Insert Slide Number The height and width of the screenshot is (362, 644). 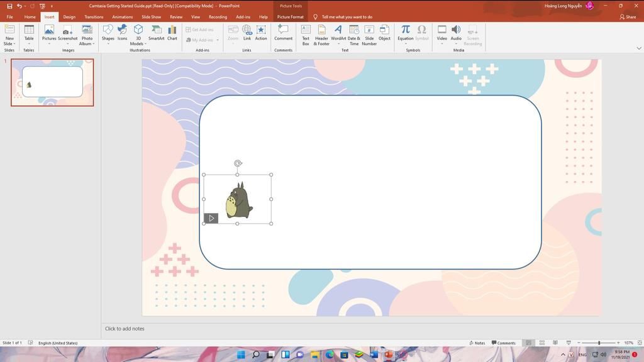click(x=369, y=35)
